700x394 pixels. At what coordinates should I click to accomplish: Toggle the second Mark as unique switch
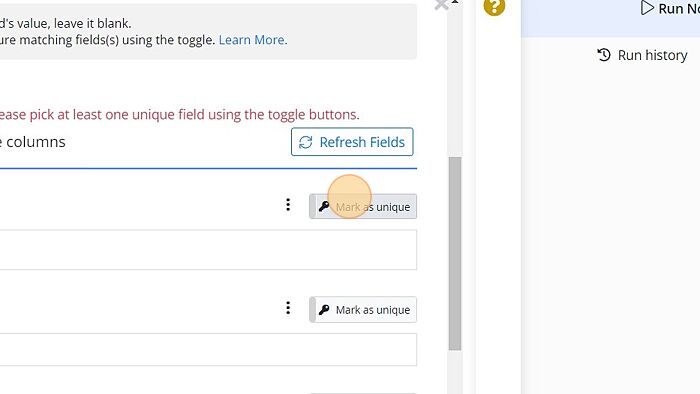point(363,310)
